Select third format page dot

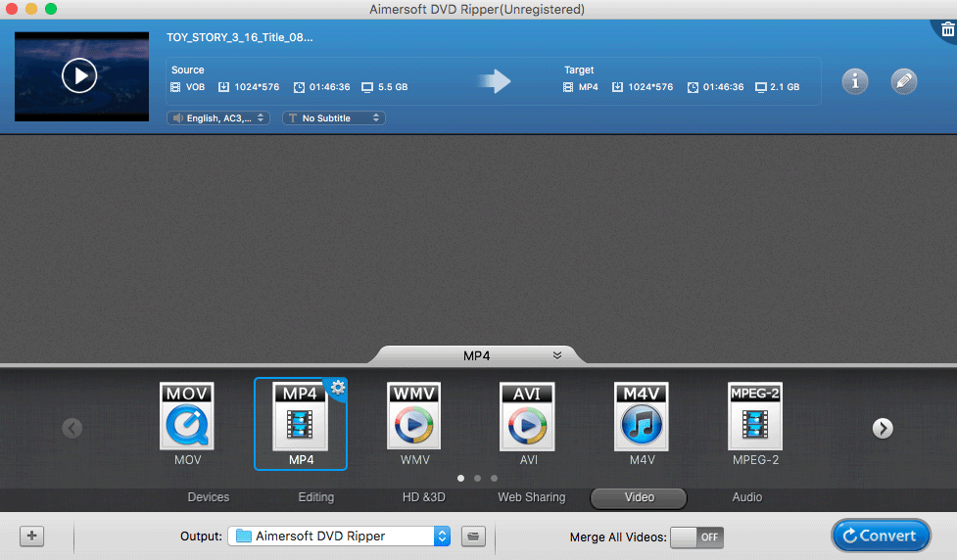pos(494,479)
